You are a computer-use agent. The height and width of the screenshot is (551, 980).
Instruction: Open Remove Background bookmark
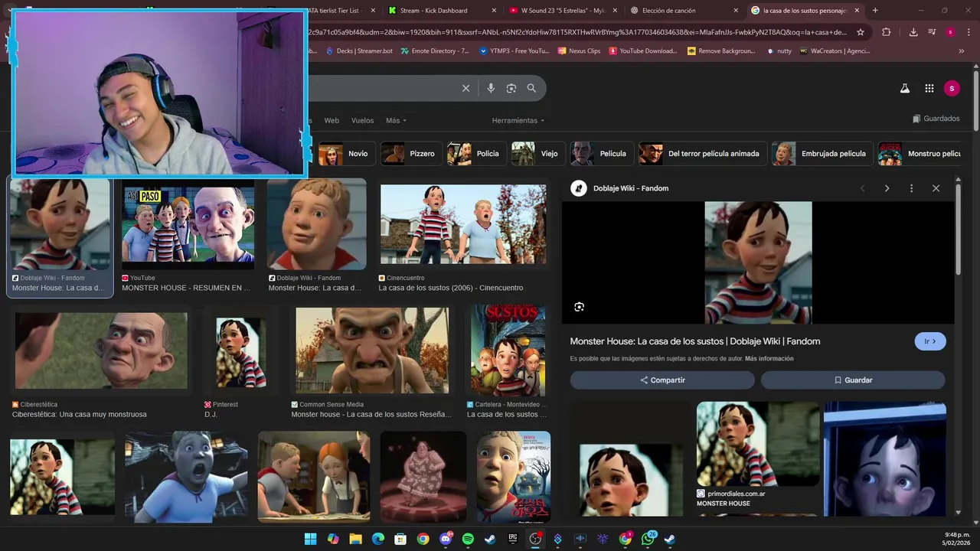coord(721,51)
